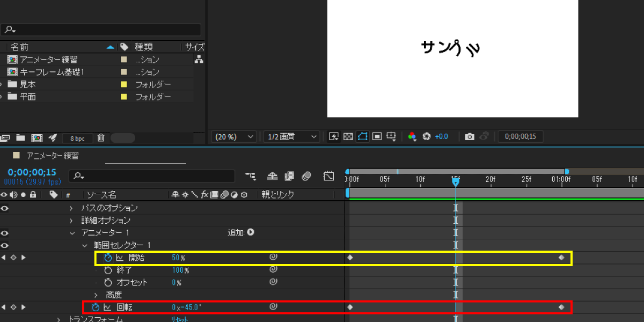Select the アニメーター練習 timeline tab

click(53, 156)
